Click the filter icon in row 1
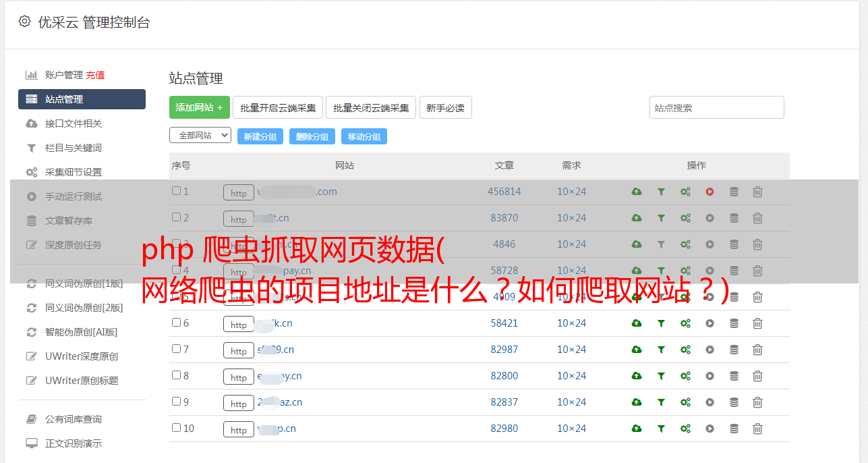 pos(661,192)
